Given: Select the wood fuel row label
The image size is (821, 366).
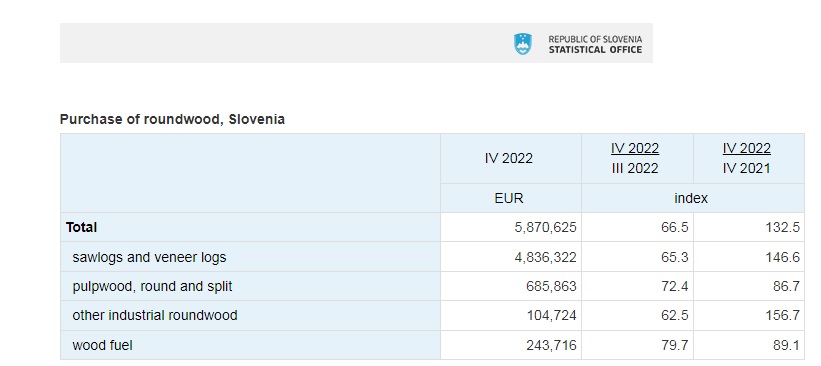Looking at the screenshot, I should pos(102,345).
